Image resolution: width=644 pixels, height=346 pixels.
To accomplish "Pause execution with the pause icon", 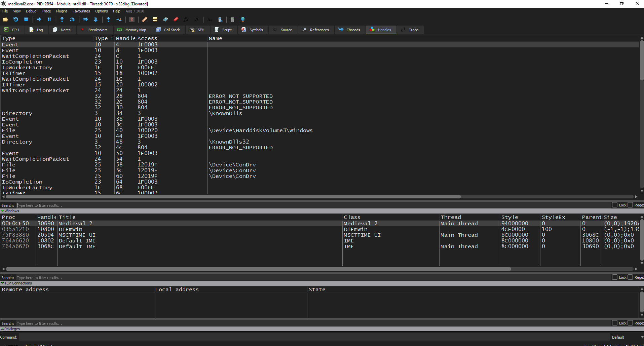I will coord(49,20).
